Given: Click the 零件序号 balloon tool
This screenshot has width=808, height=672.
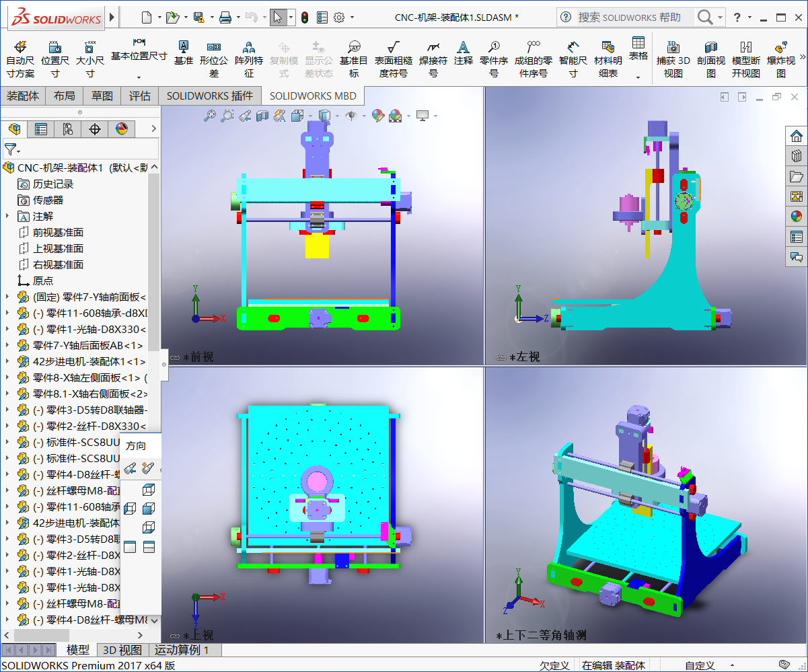Looking at the screenshot, I should [x=494, y=59].
